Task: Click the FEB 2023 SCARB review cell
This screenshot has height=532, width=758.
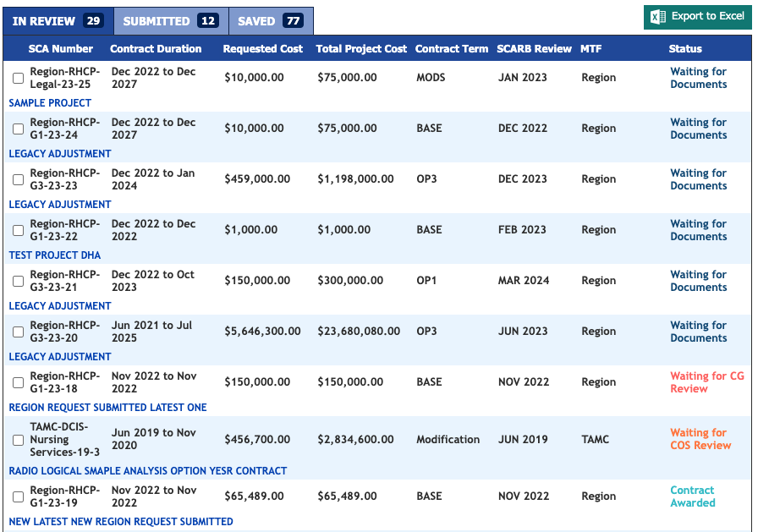Action: (522, 229)
